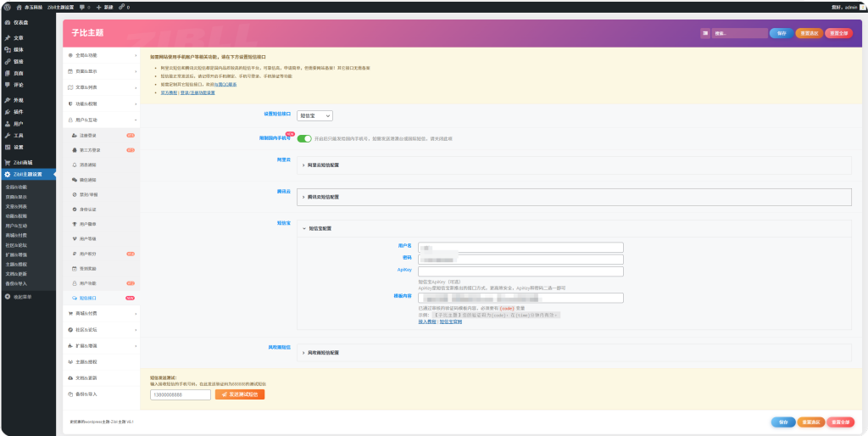Click the WordPress logo in admin bar
This screenshot has height=436, width=868.
[x=7, y=7]
